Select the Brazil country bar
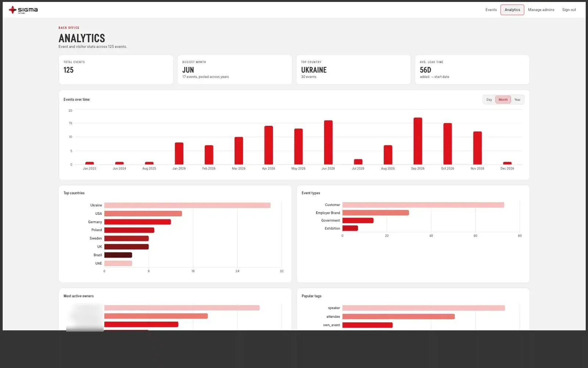The height and width of the screenshot is (368, 588). coord(118,255)
